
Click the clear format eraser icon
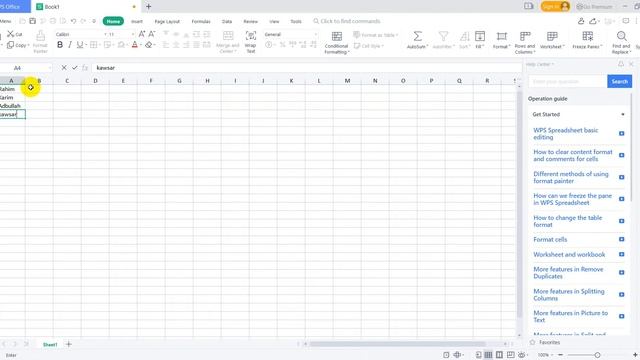[x=149, y=45]
